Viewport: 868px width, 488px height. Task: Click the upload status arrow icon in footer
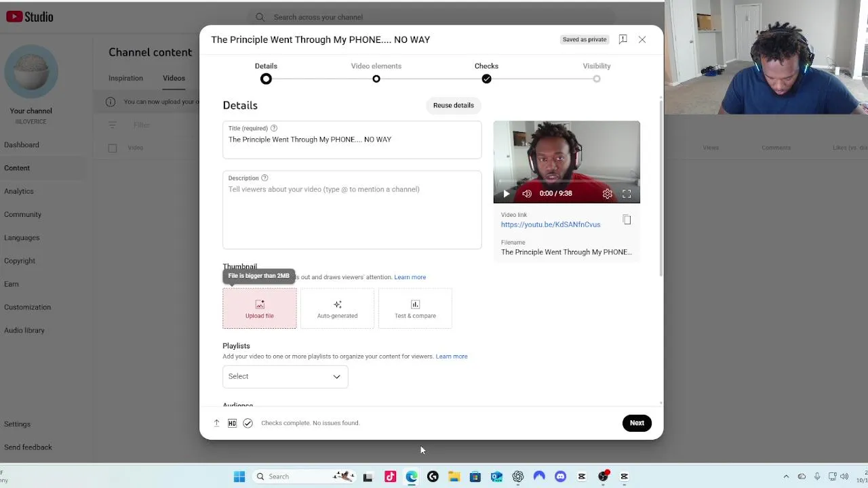click(x=216, y=423)
